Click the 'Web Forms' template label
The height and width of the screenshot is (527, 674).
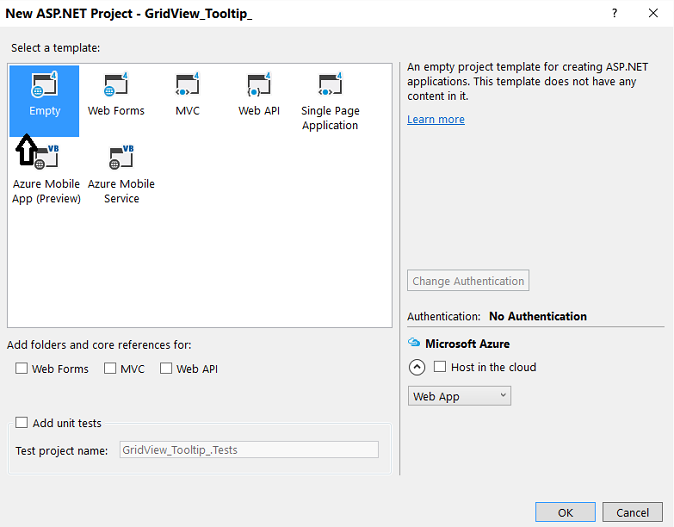pos(116,111)
